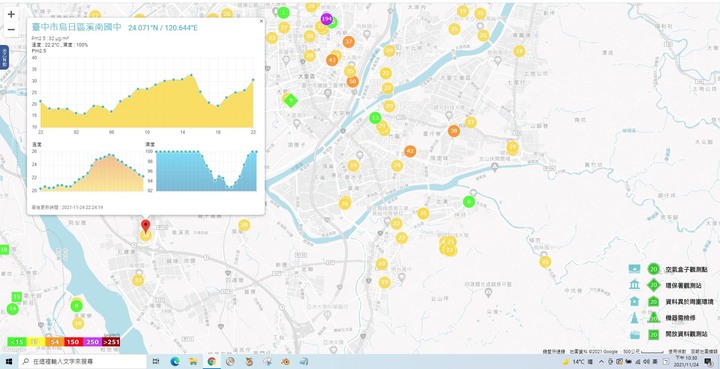
Task: Click the orange 42 sensor marker
Action: pos(410,151)
